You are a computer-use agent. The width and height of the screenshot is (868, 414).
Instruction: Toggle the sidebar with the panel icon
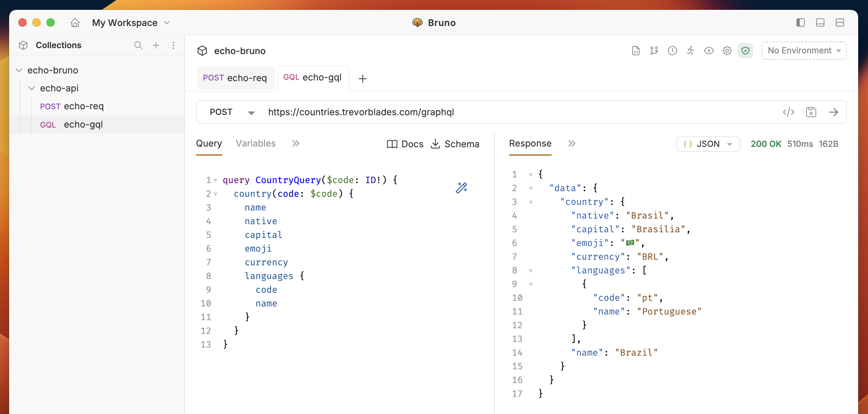pos(800,22)
